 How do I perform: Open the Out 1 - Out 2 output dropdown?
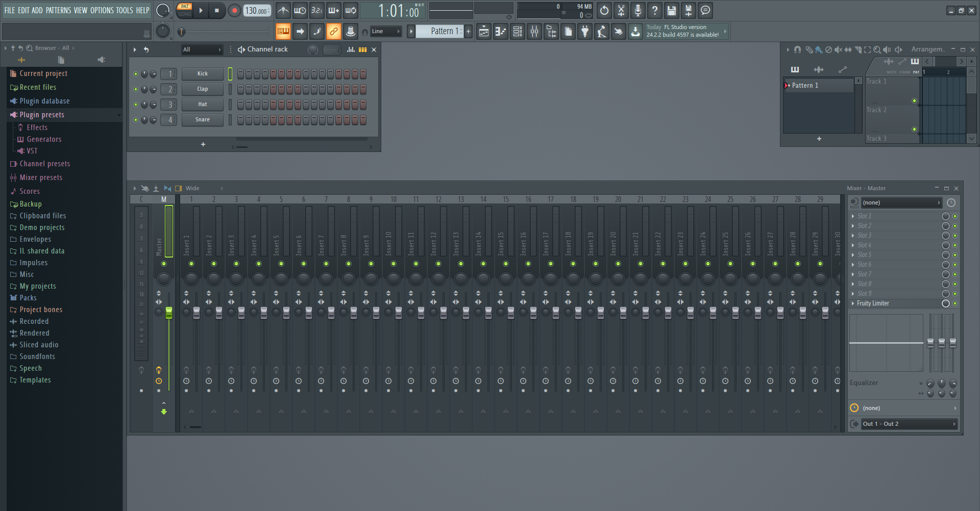pyautogui.click(x=909, y=424)
